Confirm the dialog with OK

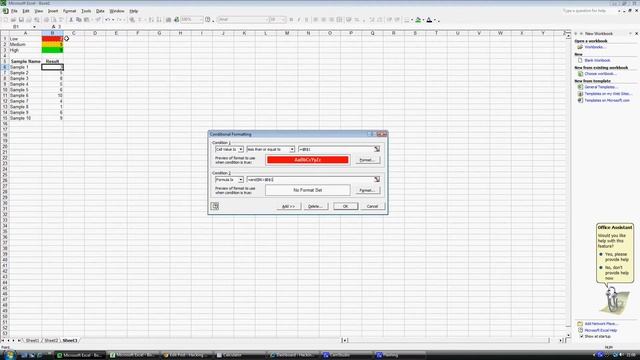point(345,206)
